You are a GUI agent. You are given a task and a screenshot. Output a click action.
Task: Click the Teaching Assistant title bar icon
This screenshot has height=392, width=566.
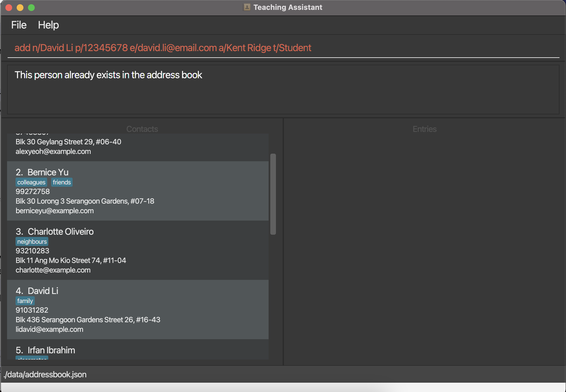(247, 7)
